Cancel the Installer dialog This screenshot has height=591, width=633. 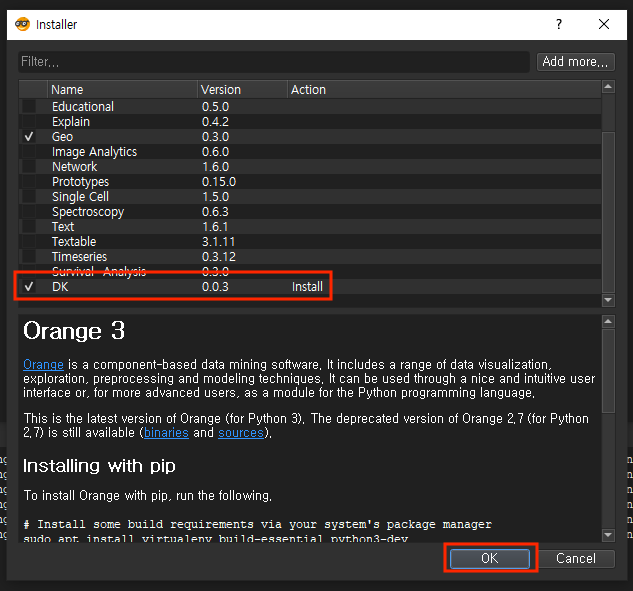point(576,558)
